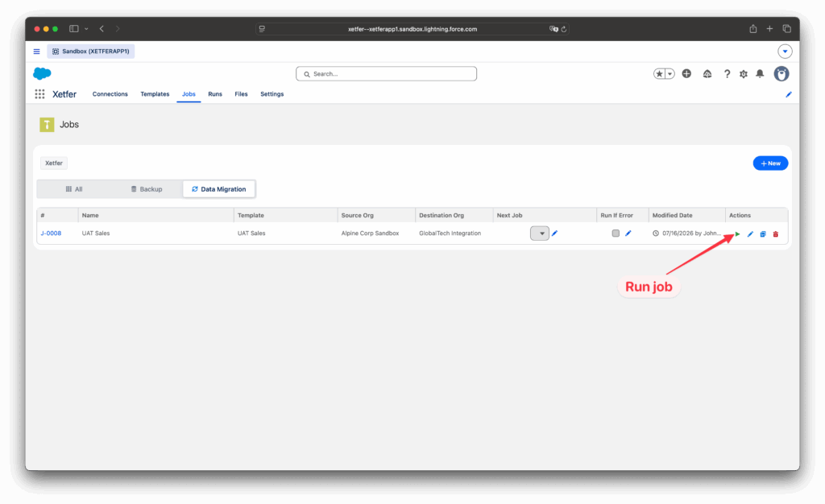Viewport: 825px width, 504px height.
Task: Switch to Backup jobs filter
Action: pos(147,189)
